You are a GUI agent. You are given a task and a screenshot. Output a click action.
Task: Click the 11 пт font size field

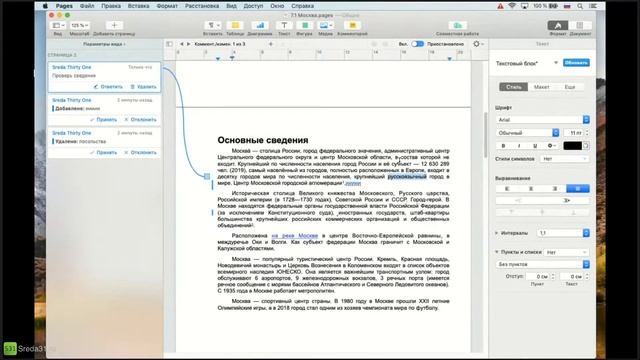(x=573, y=133)
